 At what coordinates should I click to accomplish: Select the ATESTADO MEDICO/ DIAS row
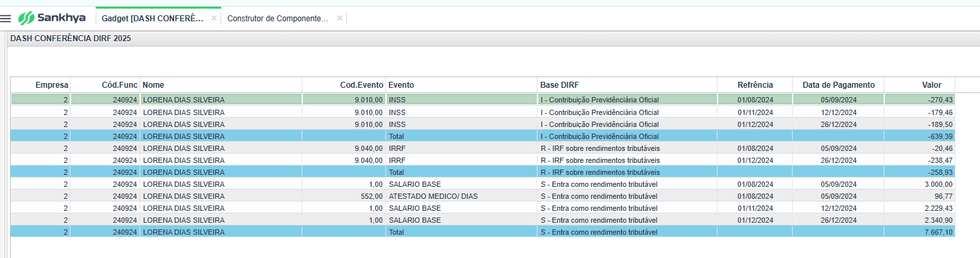tap(483, 196)
